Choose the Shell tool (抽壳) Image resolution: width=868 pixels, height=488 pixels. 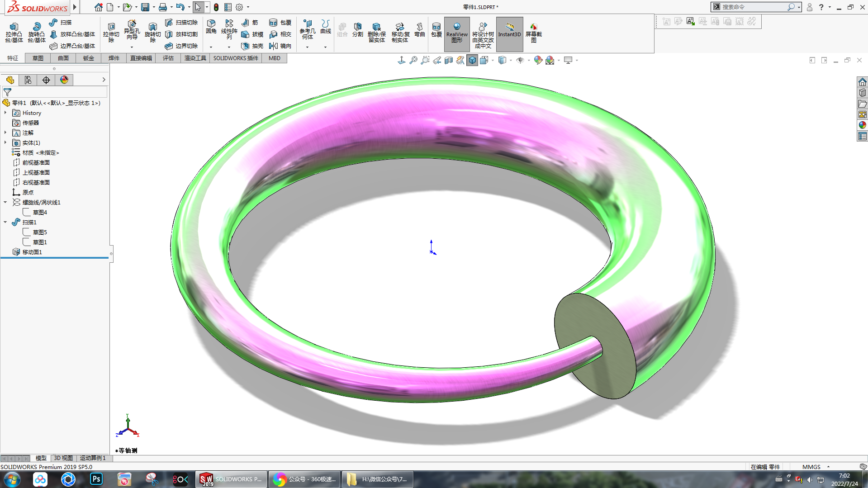pyautogui.click(x=252, y=46)
